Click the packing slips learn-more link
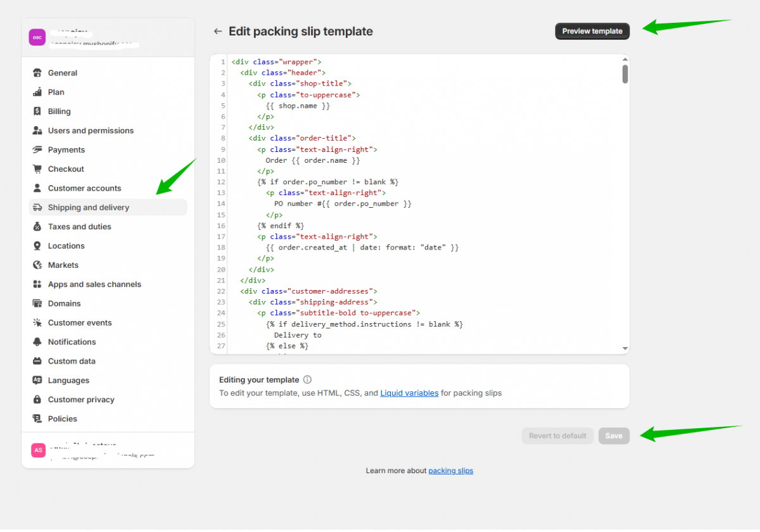Viewport: 760px width, 532px height. click(450, 471)
